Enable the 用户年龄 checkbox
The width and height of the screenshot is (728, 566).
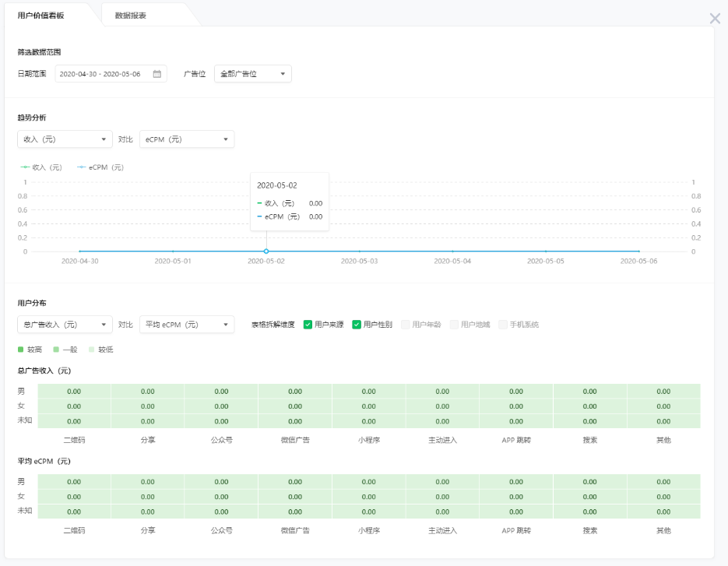coord(406,325)
